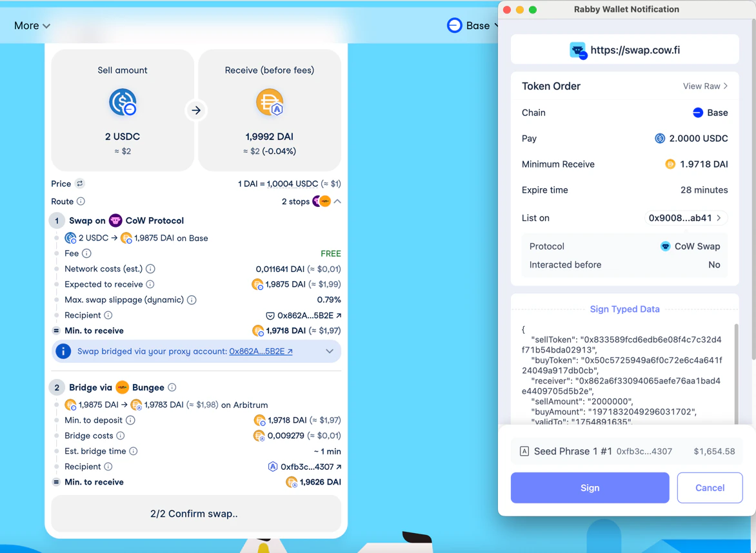The image size is (756, 553).
Task: Expand the proxy account info banner
Action: point(330,351)
